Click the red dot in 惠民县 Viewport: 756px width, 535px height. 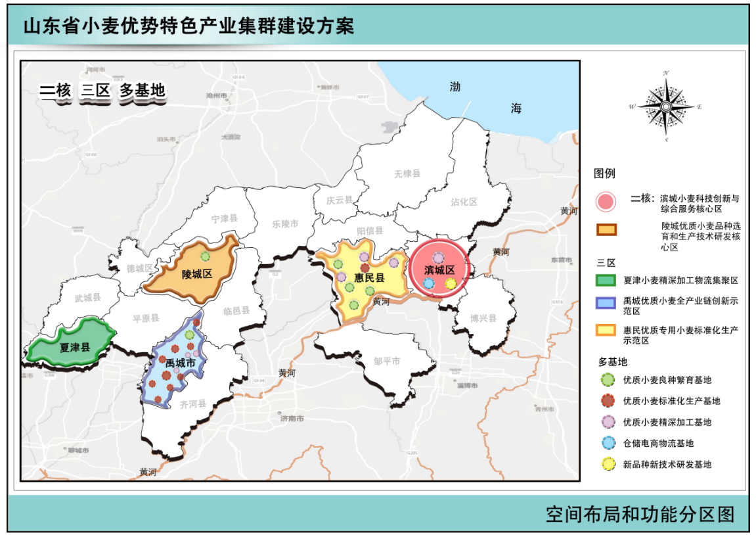coord(365,267)
